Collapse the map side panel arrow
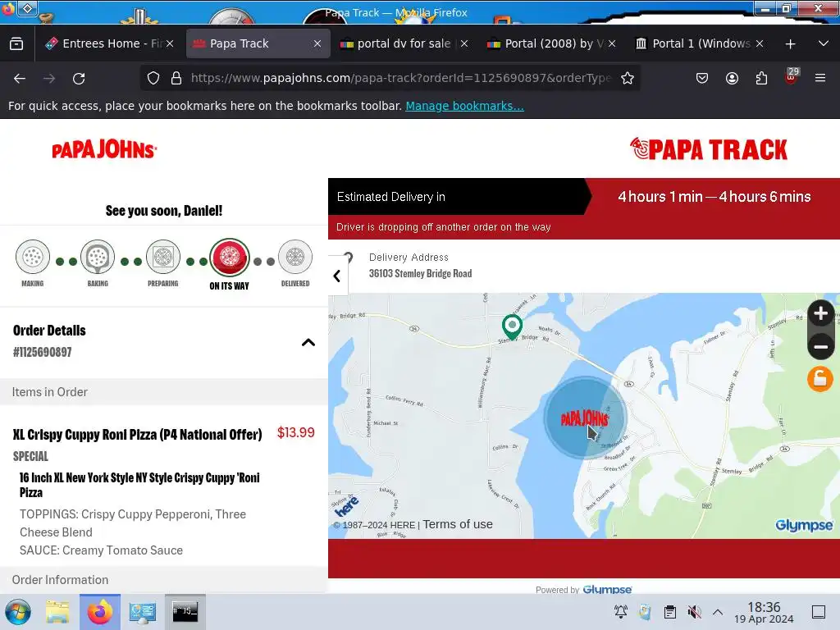This screenshot has height=630, width=840. [x=337, y=276]
